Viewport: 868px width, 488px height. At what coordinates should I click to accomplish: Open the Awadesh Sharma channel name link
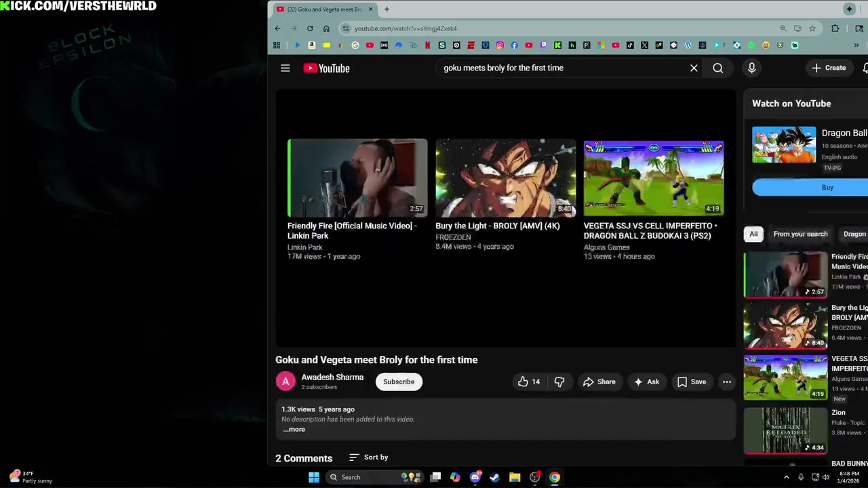pos(332,377)
